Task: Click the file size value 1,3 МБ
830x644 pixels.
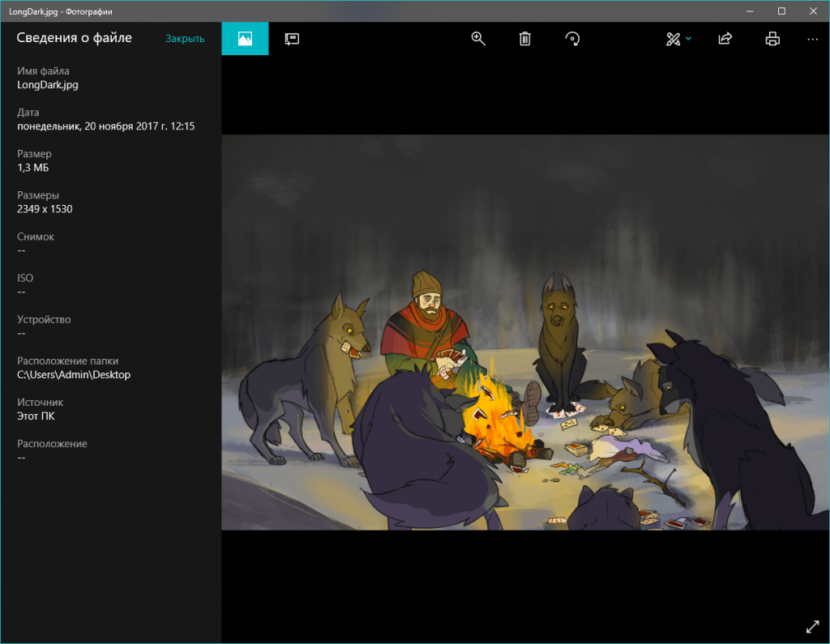Action: pos(33,168)
